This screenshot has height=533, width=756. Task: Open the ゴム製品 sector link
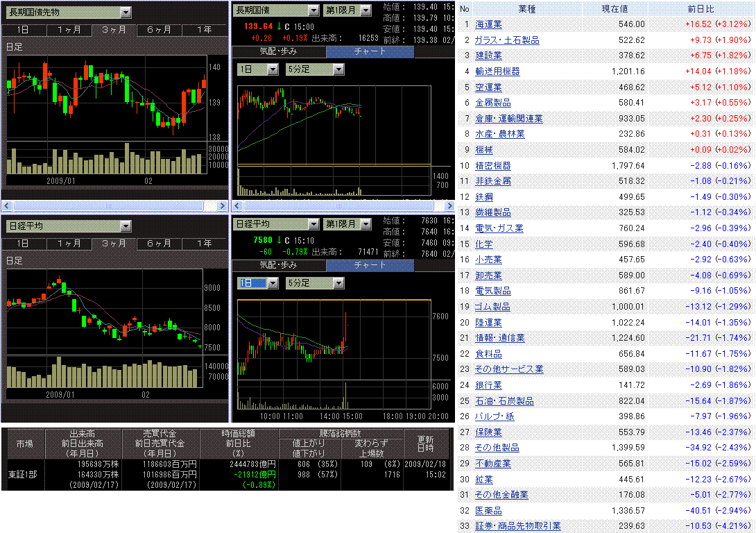pos(492,307)
